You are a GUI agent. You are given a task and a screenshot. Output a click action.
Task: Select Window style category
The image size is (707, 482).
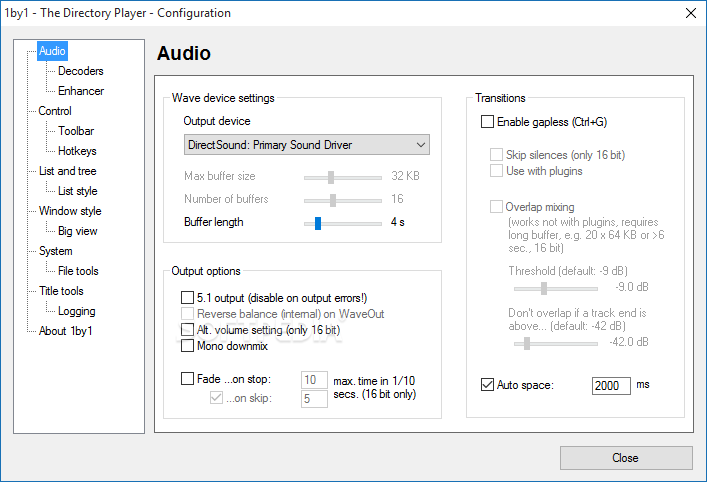point(70,211)
